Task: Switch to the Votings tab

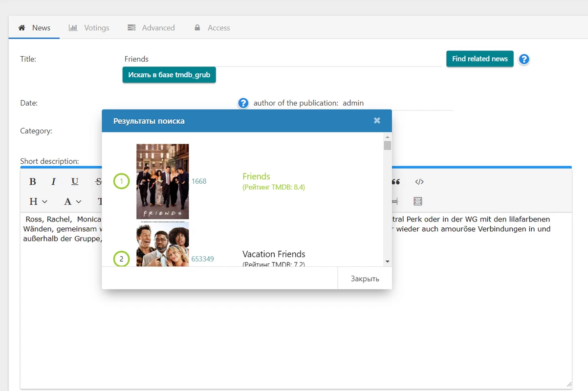Action: [x=89, y=28]
